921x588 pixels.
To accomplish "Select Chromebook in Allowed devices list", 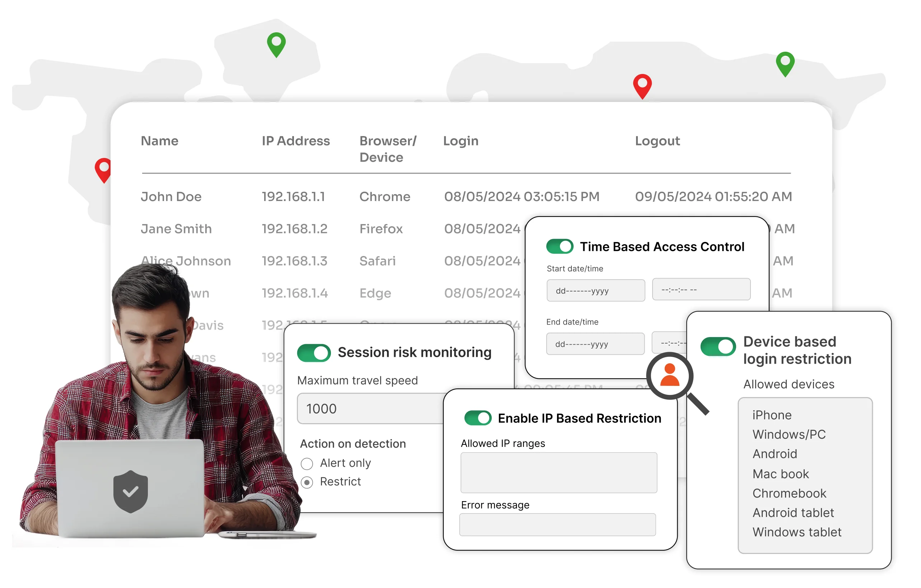I will [789, 494].
